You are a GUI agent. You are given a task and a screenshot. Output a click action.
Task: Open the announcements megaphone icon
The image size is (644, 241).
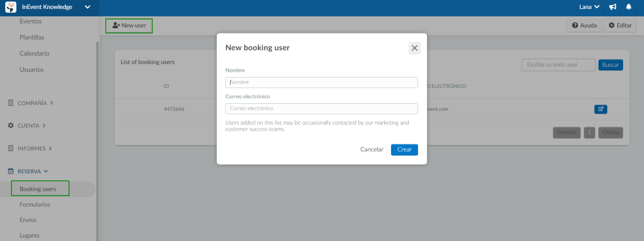tap(613, 7)
